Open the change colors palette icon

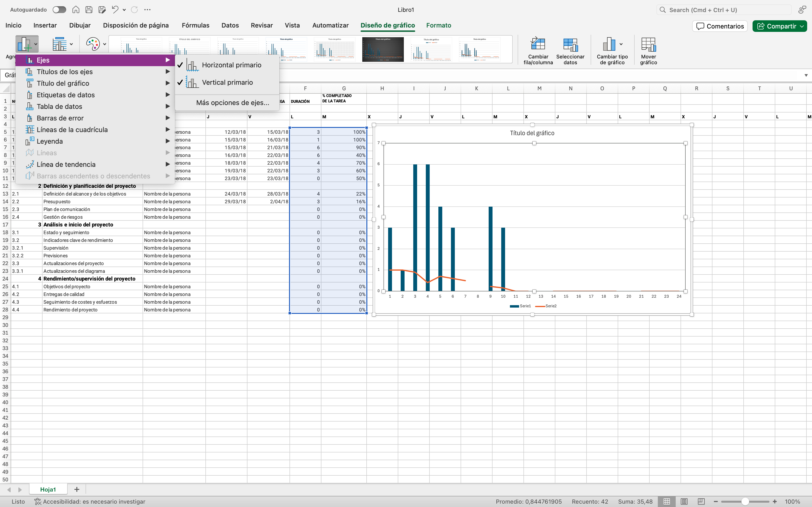coord(93,44)
